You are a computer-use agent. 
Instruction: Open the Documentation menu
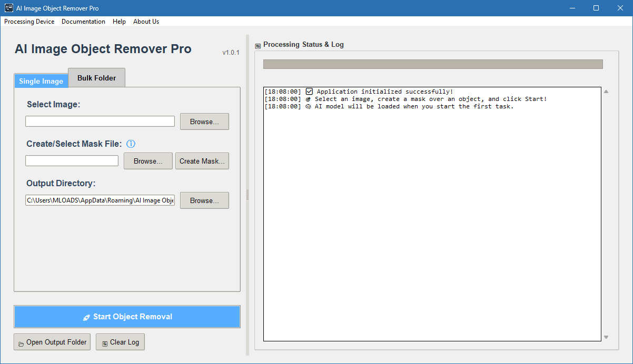[x=83, y=22]
